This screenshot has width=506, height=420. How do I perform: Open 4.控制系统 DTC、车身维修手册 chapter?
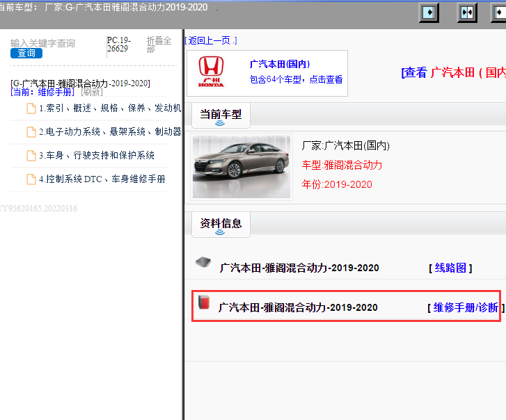102,179
